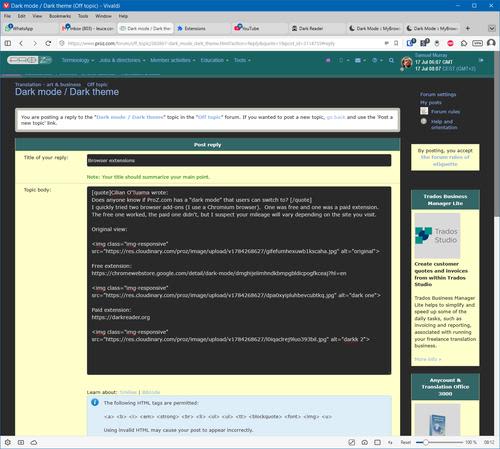Click the info icon in HTML tags box
Image resolution: width=500 pixels, height=449 pixels.
(95, 402)
